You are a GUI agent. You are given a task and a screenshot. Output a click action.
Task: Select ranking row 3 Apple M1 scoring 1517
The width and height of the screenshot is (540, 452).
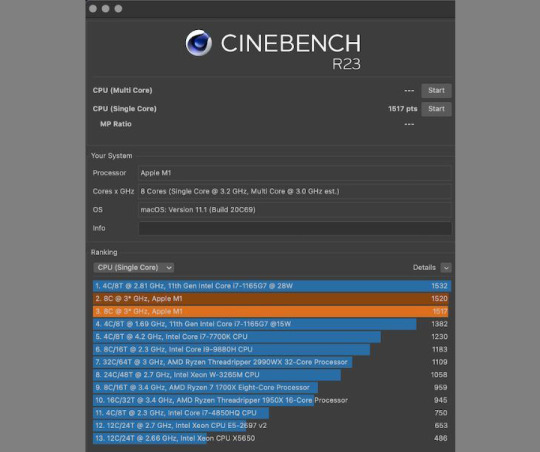click(272, 311)
